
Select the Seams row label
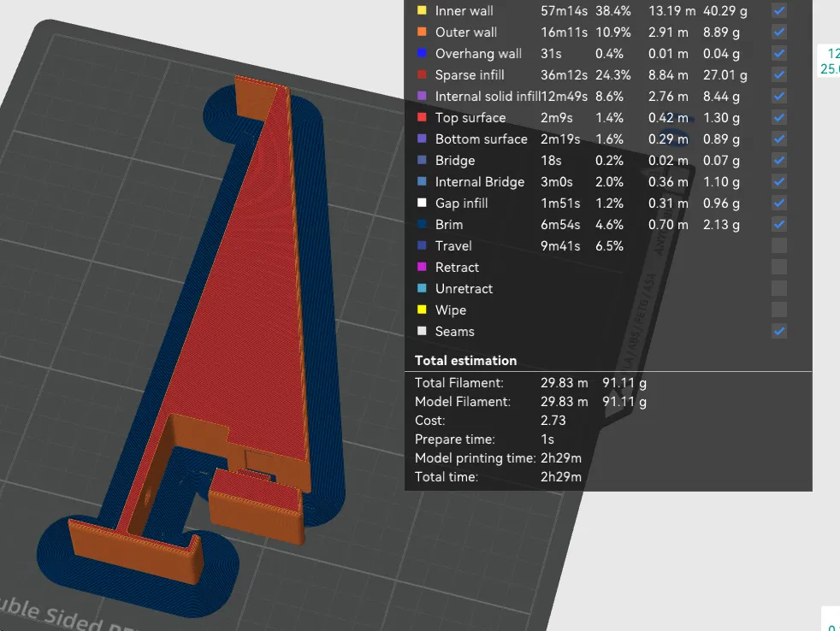[454, 332]
